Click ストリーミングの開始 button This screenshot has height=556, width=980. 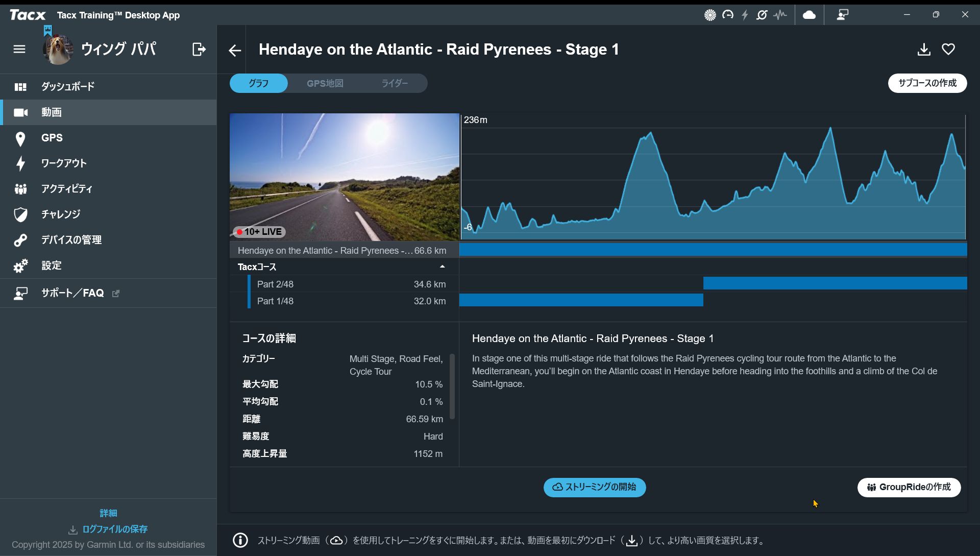[x=595, y=488]
